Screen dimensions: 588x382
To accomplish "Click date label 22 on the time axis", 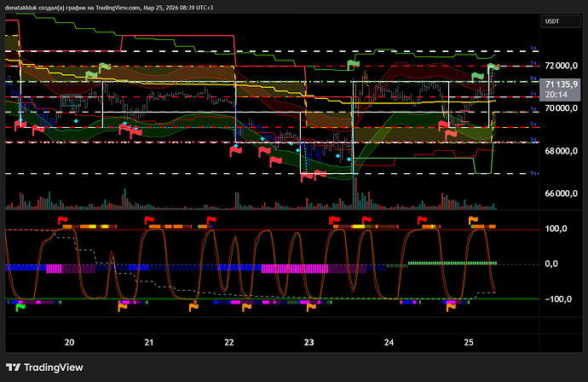I will (229, 342).
